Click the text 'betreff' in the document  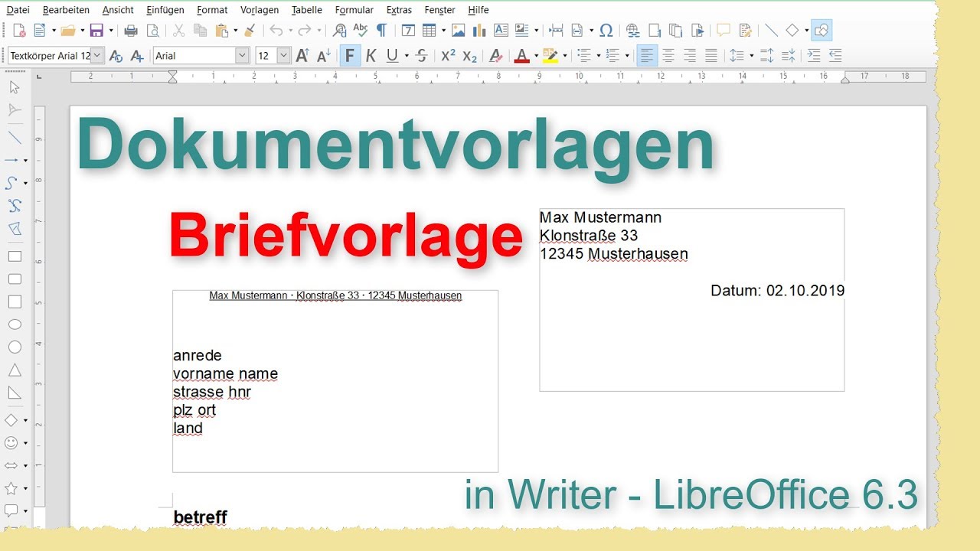coord(201,517)
